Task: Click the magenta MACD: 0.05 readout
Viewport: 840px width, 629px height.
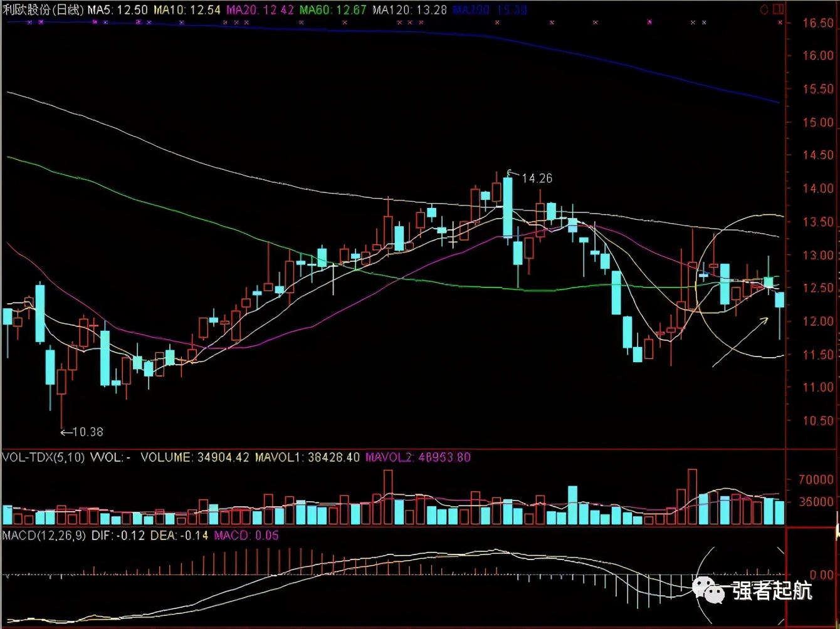Action: pyautogui.click(x=246, y=536)
